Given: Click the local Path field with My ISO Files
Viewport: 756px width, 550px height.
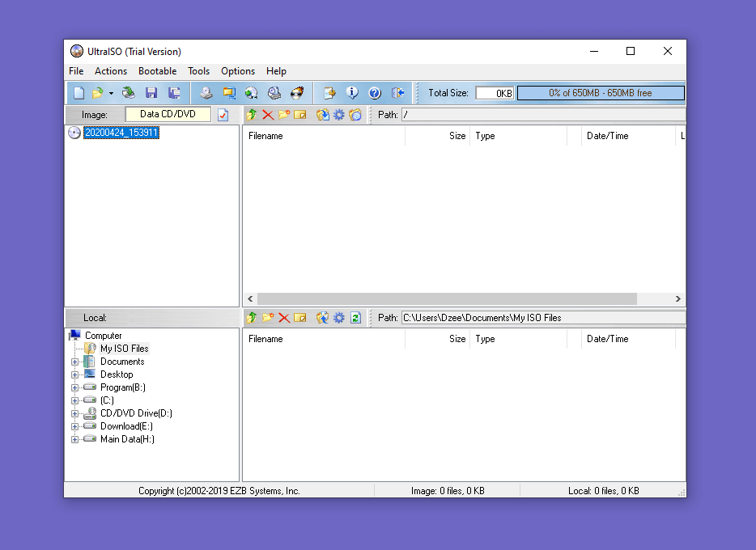Looking at the screenshot, I should [x=543, y=318].
